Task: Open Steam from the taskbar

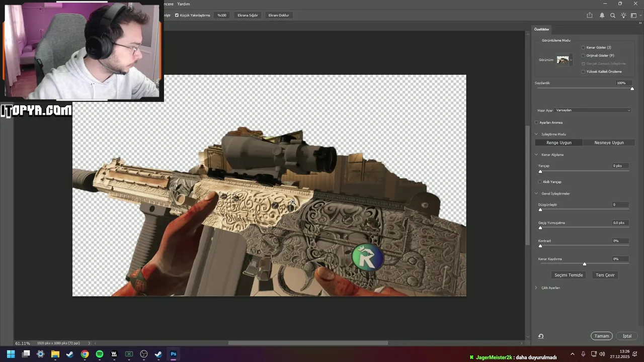Action: coord(70,354)
